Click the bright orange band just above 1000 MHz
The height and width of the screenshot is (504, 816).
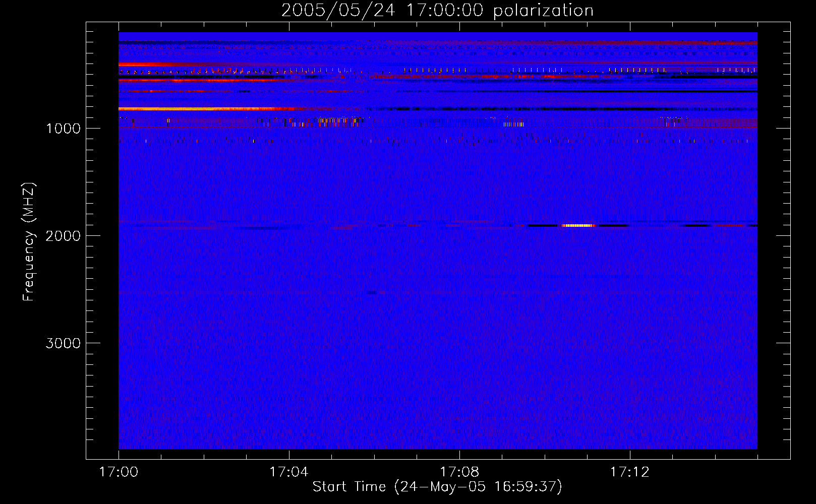tap(207, 109)
